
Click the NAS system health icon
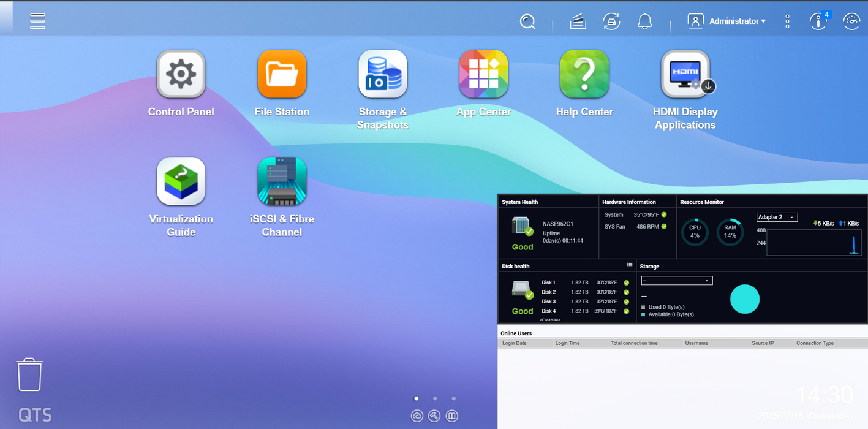523,226
